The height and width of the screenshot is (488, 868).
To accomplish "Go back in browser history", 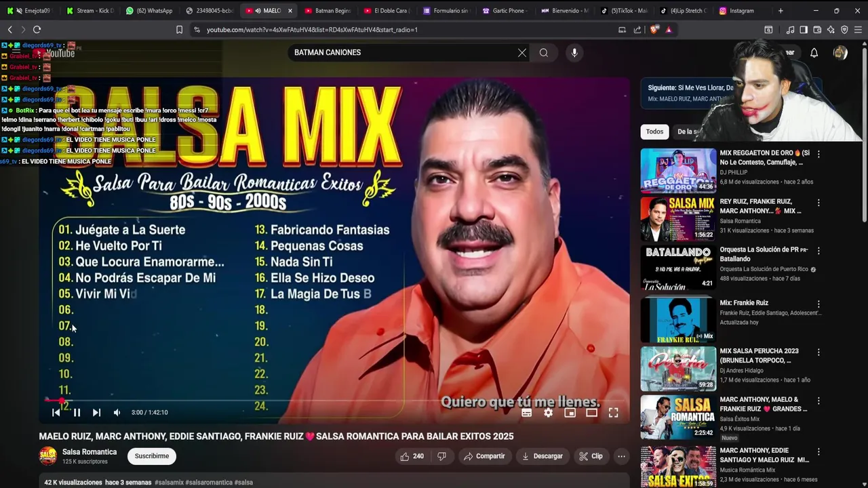I will [10, 30].
